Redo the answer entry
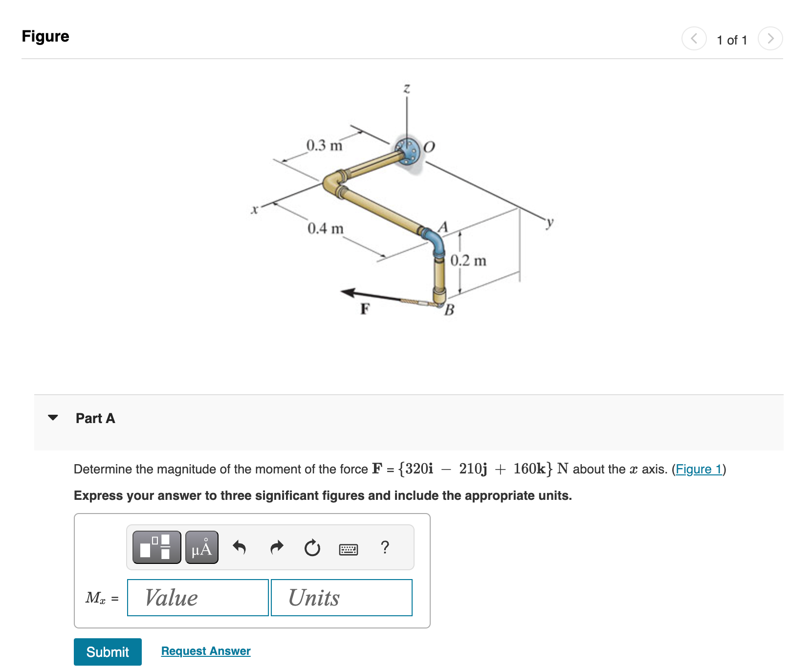The width and height of the screenshot is (790, 672). coord(276,548)
